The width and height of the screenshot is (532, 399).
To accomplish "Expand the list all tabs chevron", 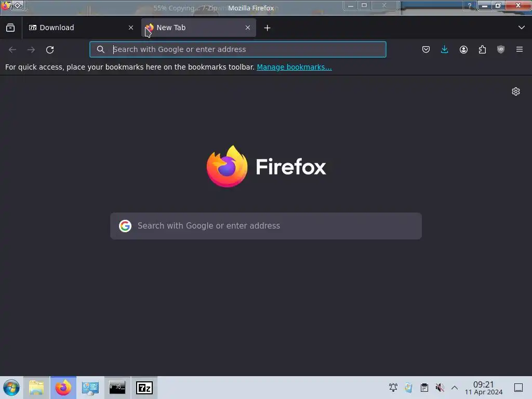I will (522, 28).
